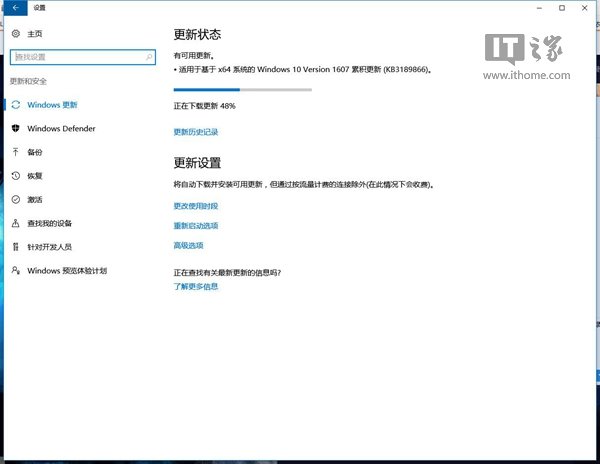Click the Find my device icon
The height and width of the screenshot is (464, 600).
pos(15,223)
